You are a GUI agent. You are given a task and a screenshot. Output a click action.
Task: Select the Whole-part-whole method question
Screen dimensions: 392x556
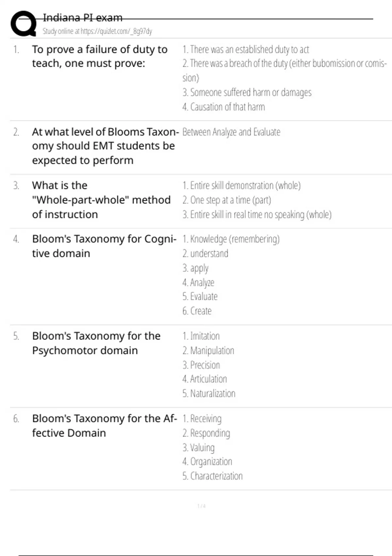coord(101,200)
